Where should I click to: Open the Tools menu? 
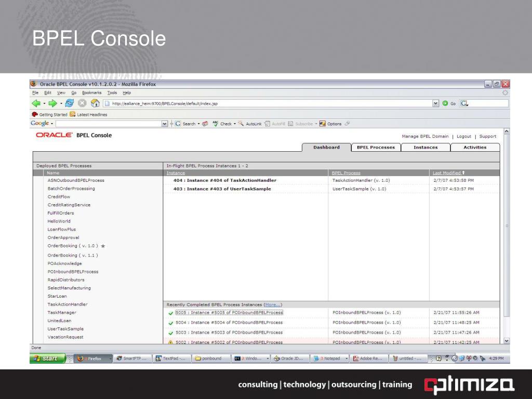112,92
